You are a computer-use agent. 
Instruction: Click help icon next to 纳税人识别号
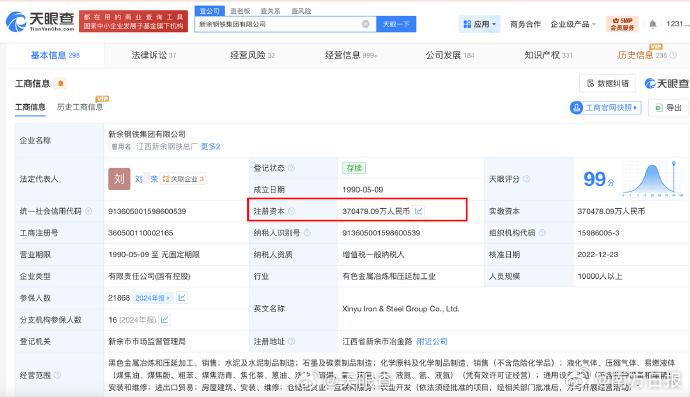[307, 232]
